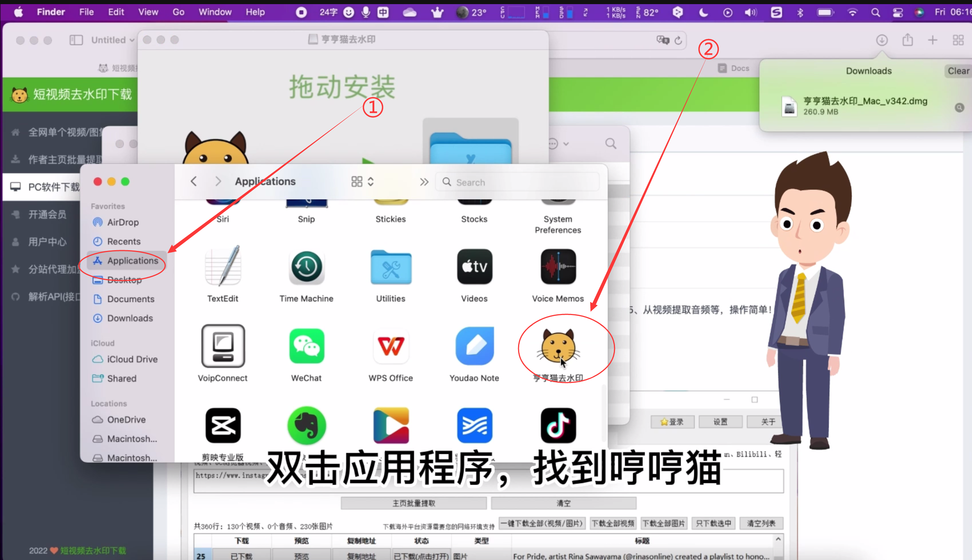The image size is (972, 560).
Task: Open the Utilities folder
Action: click(390, 267)
